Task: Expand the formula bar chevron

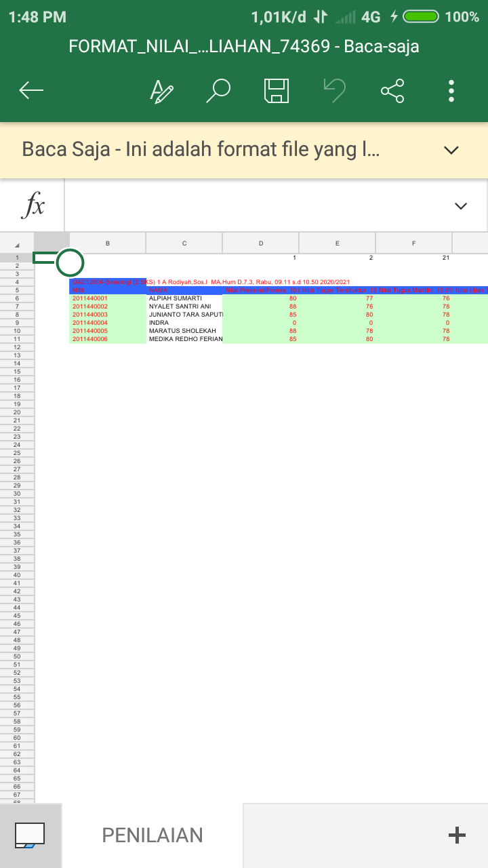Action: [x=461, y=206]
